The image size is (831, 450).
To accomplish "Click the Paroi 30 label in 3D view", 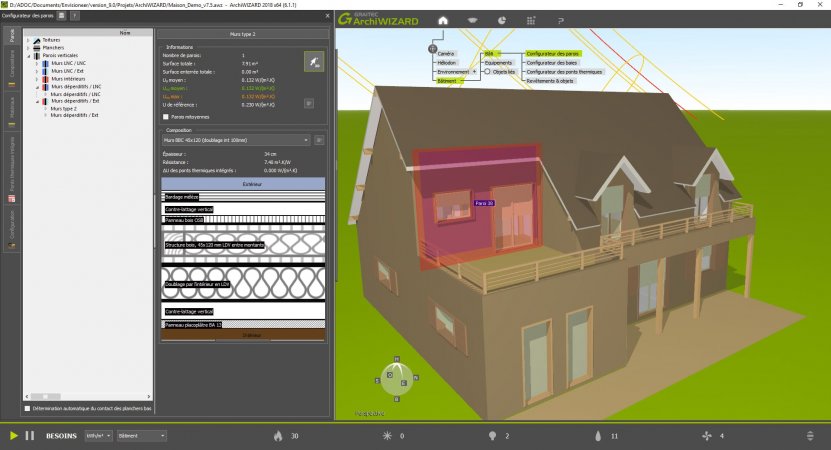I will [484, 203].
